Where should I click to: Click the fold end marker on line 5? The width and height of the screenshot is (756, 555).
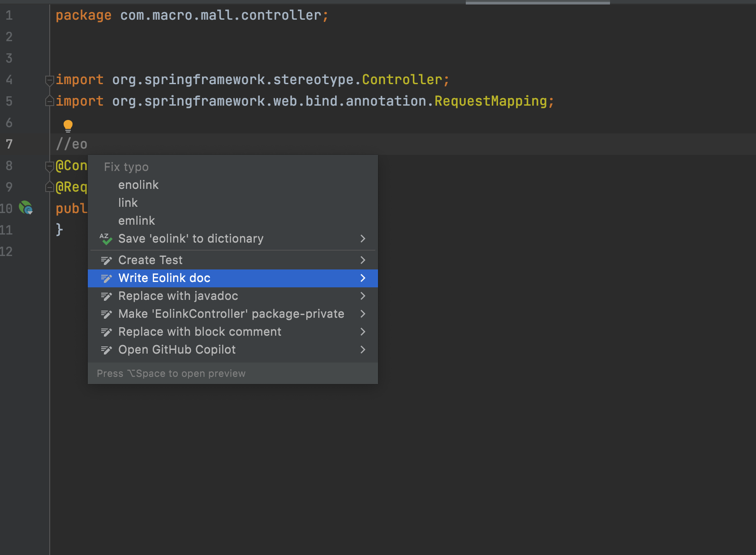[x=50, y=101]
